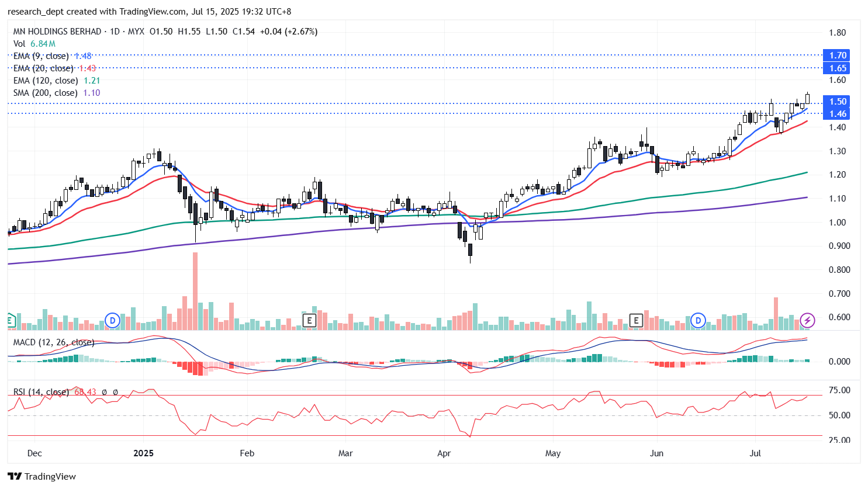Click the Dec label on time axis
The height and width of the screenshot is (489, 868).
[x=34, y=453]
